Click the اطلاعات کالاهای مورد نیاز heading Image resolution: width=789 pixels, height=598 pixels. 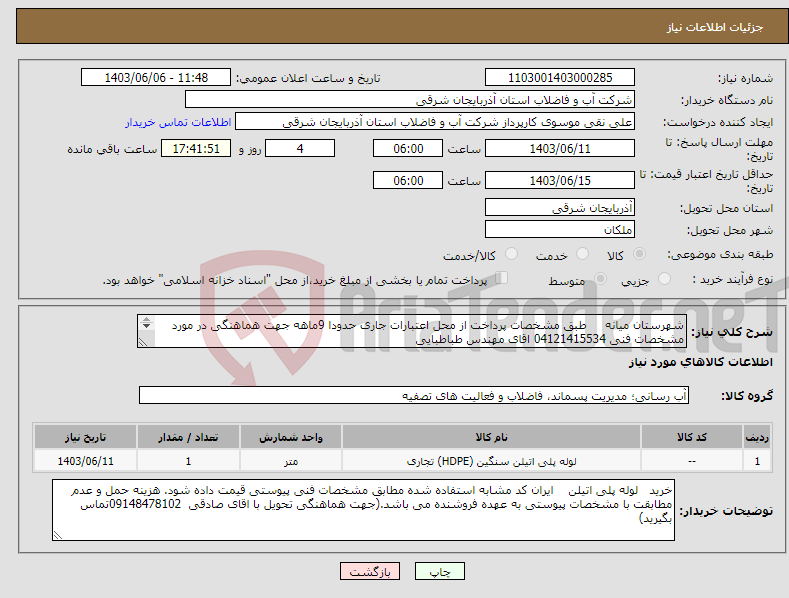(x=700, y=362)
